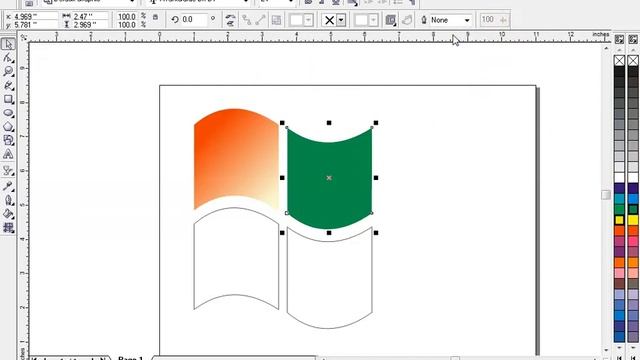Screen dimensions: 640x360
Task: Open the arrowhead selector left of the X
Action: (x=301, y=20)
